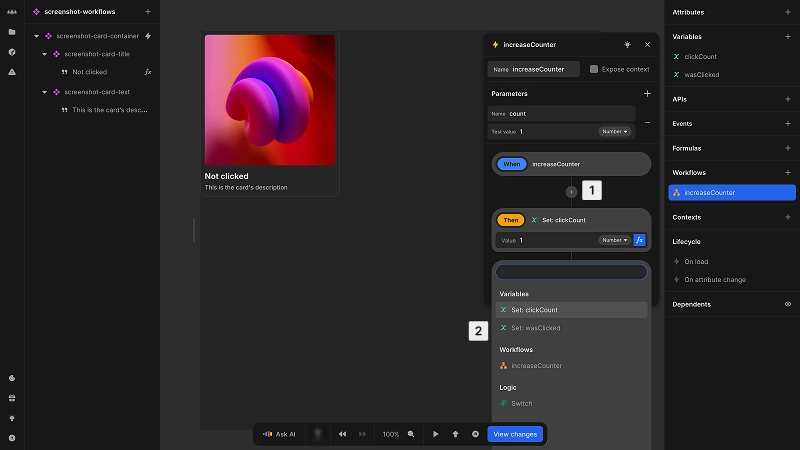
Task: Click the workflow Name input increaseCounter
Action: pos(533,69)
